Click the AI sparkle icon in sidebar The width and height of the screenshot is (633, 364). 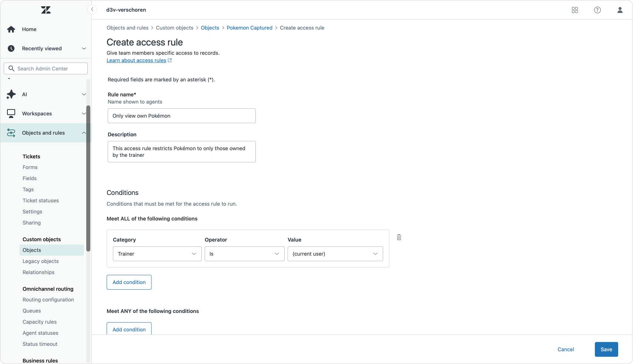[11, 94]
